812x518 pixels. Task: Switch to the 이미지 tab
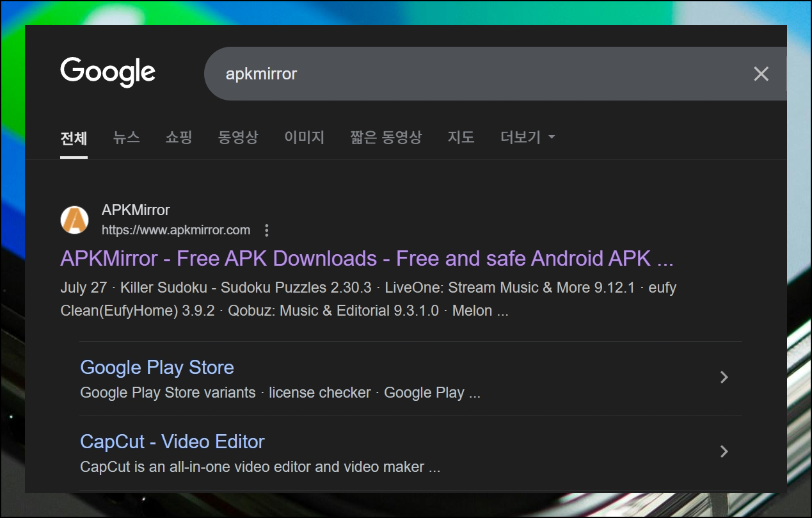[304, 137]
